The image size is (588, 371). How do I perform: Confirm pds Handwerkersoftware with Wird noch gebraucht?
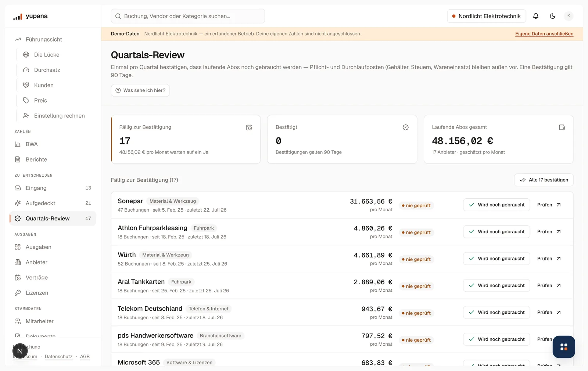(x=496, y=339)
